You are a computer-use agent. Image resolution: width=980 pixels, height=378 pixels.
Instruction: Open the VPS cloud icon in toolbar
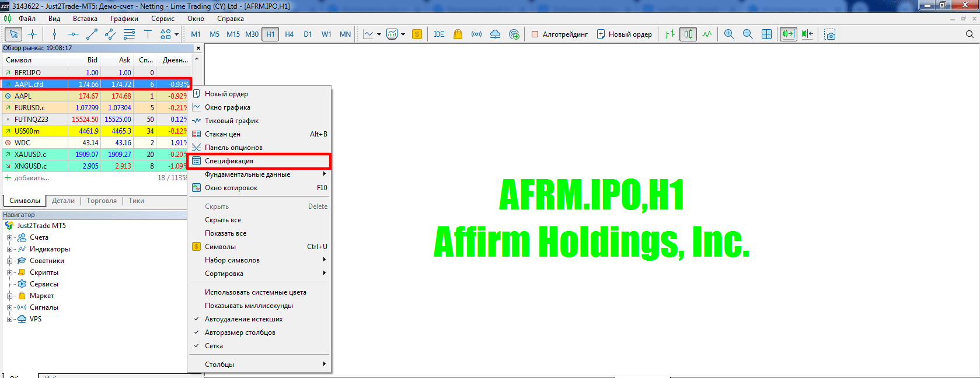click(495, 34)
